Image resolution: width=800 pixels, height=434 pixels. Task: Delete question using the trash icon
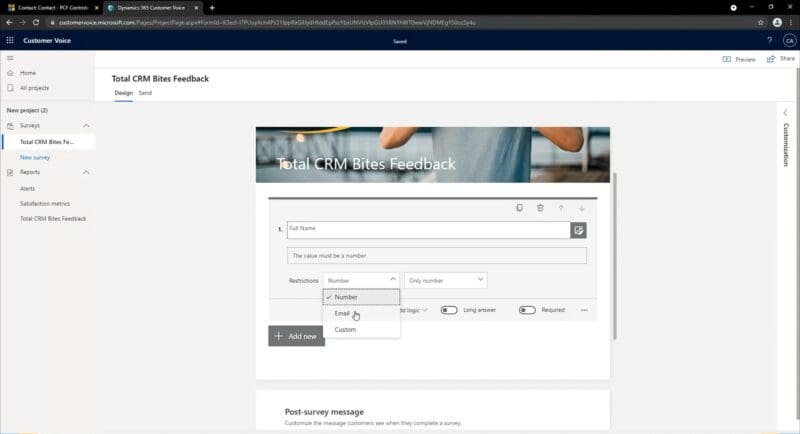[540, 208]
